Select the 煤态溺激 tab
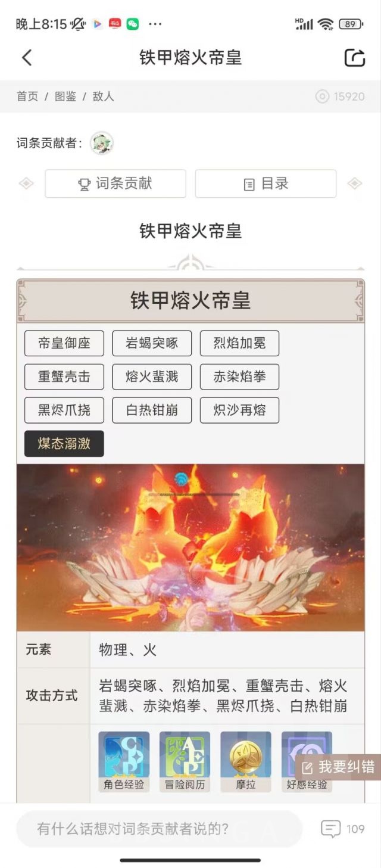381x868 pixels. [64, 444]
